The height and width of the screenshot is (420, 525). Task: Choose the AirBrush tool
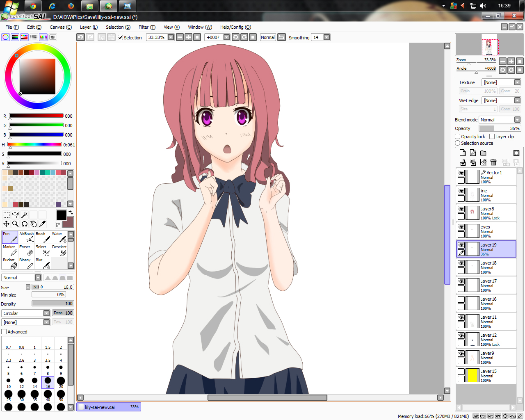point(26,237)
